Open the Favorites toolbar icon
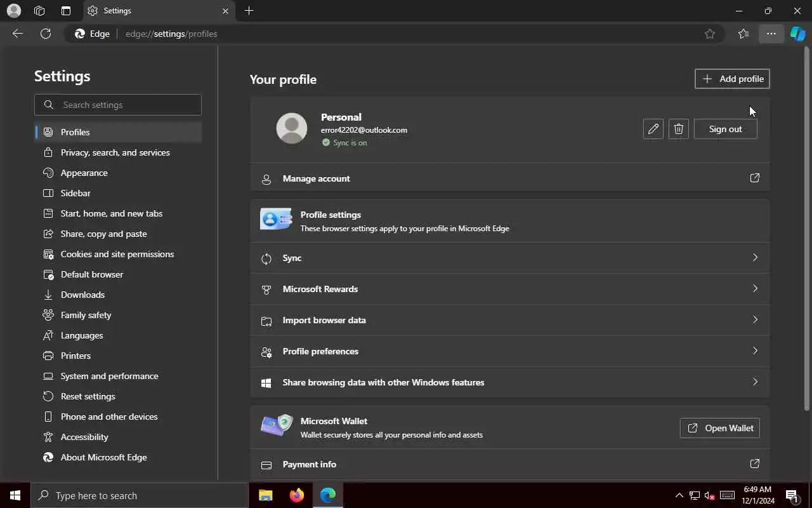 coord(743,34)
